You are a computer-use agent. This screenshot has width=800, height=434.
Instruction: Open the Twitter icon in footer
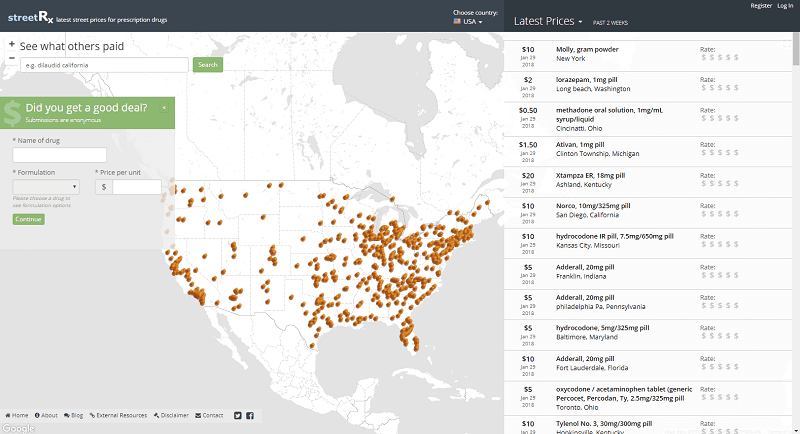[238, 416]
